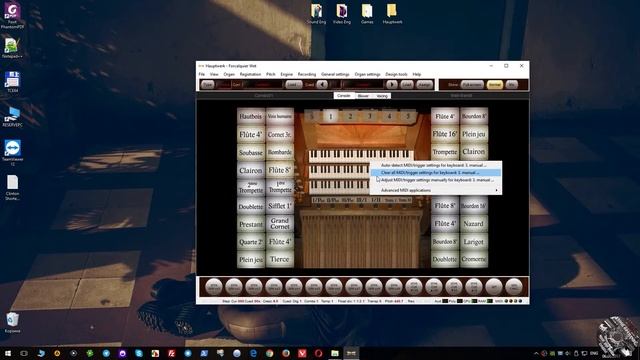Open the Notepad++ desktop shortcut
Viewport: 640px width, 360px height.
pyautogui.click(x=12, y=48)
